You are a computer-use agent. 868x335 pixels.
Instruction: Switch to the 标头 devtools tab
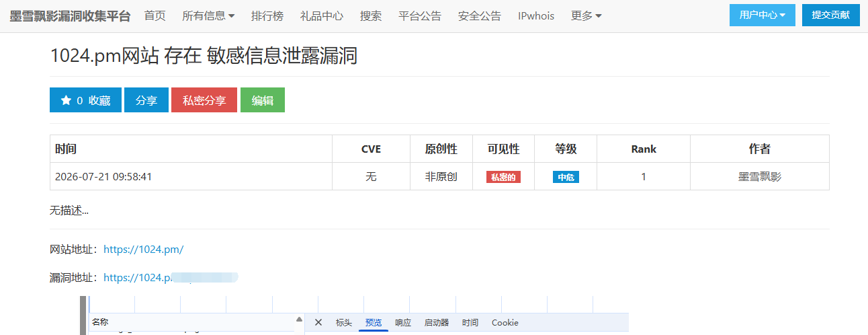point(344,323)
